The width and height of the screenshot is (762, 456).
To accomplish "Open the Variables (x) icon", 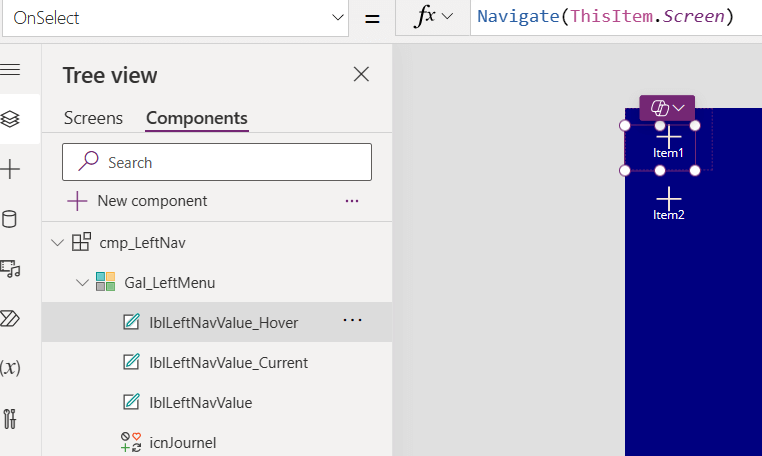I will 10,368.
